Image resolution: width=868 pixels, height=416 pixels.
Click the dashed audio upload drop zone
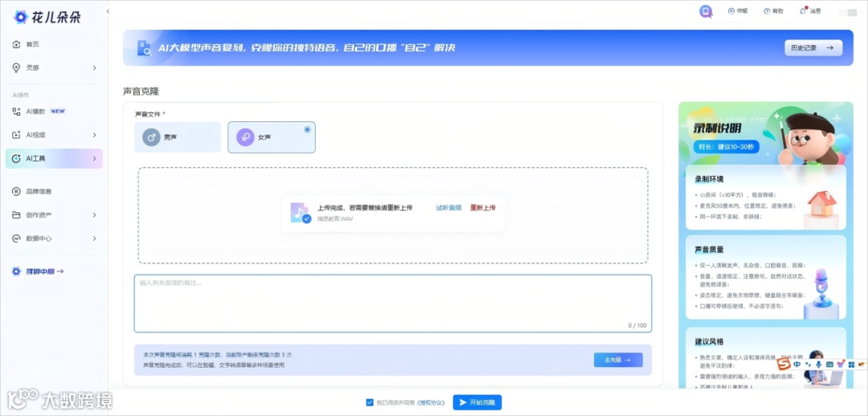393,215
